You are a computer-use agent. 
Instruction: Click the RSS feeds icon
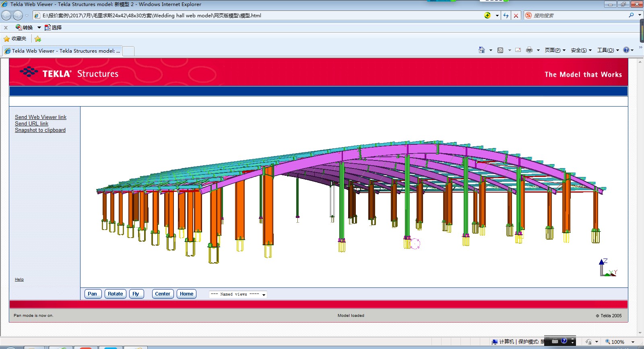coord(500,50)
